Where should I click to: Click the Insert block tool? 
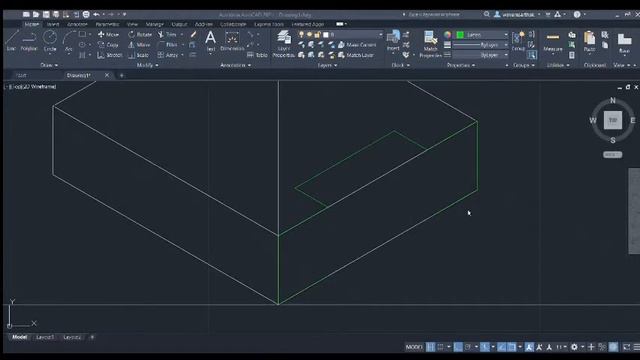tap(393, 40)
